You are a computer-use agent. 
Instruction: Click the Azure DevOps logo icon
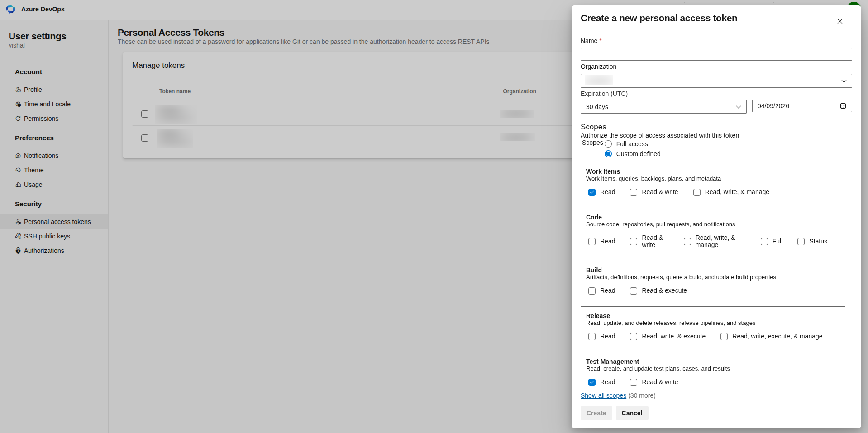[10, 9]
